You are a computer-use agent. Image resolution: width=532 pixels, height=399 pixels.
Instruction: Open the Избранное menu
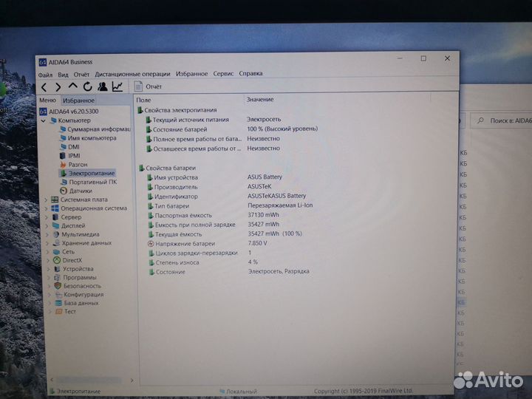191,74
